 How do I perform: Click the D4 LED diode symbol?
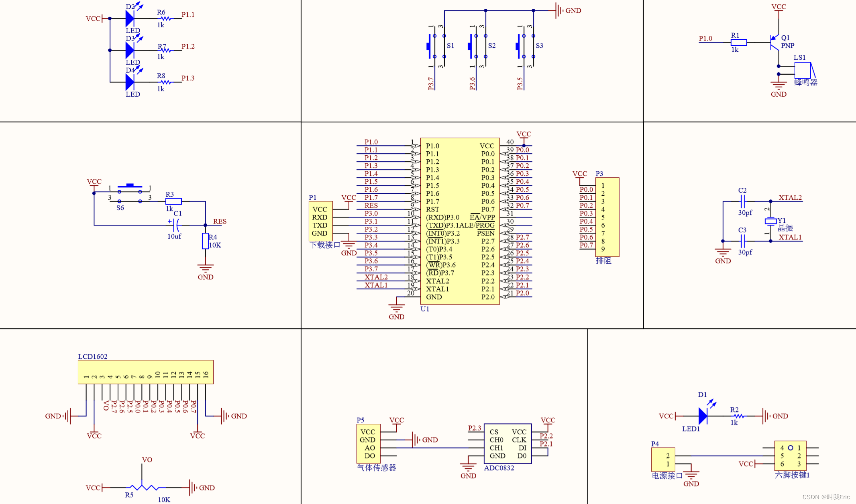coord(130,82)
